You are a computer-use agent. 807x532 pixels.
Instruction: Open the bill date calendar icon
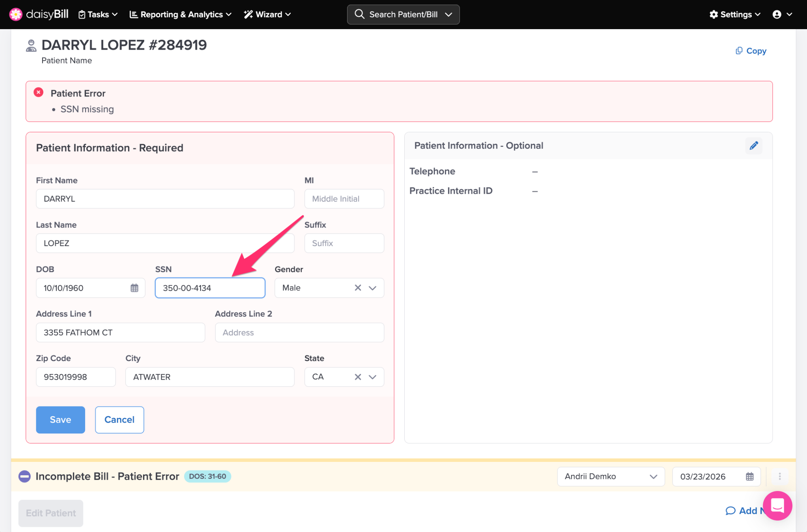pos(749,476)
